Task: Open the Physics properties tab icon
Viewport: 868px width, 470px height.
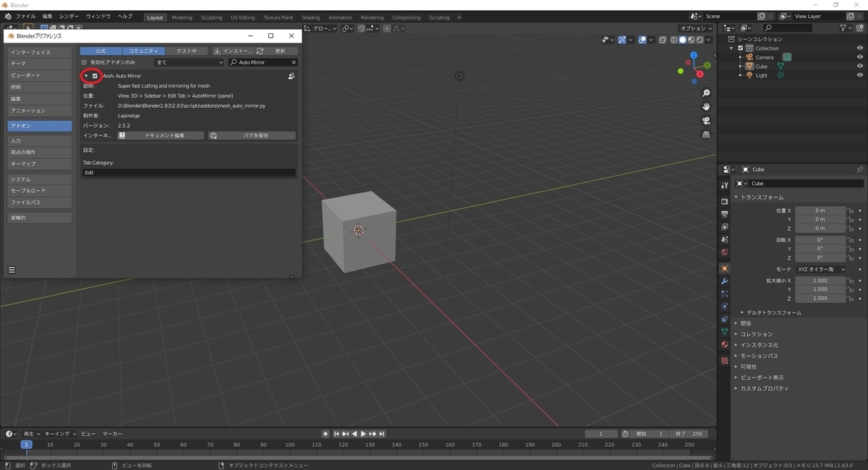Action: click(724, 307)
